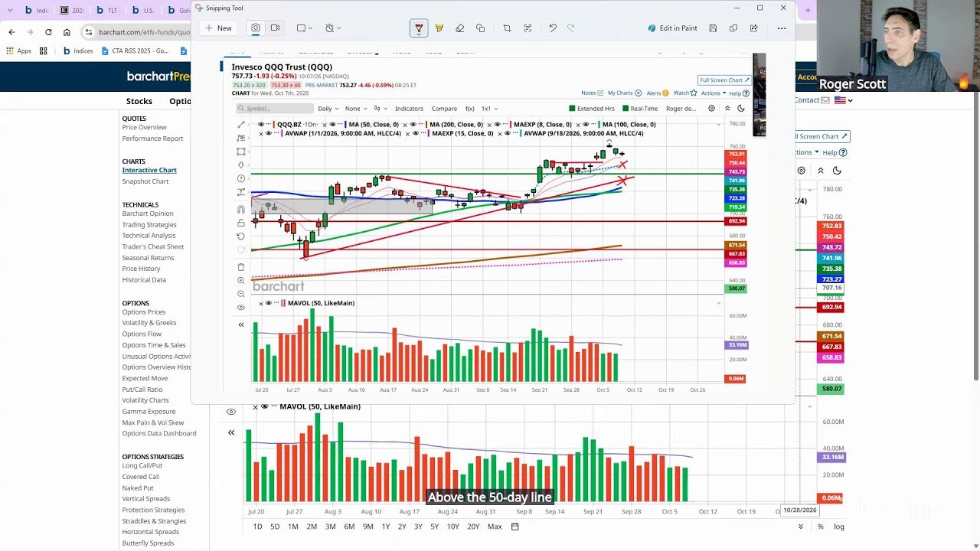Redo the snip annotation
The height and width of the screenshot is (551, 980).
(x=571, y=28)
